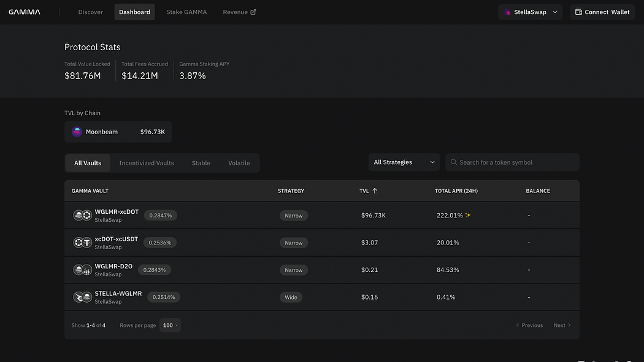Click the Moonbeam $96.73K chain card
This screenshot has width=644, height=362.
click(x=118, y=132)
